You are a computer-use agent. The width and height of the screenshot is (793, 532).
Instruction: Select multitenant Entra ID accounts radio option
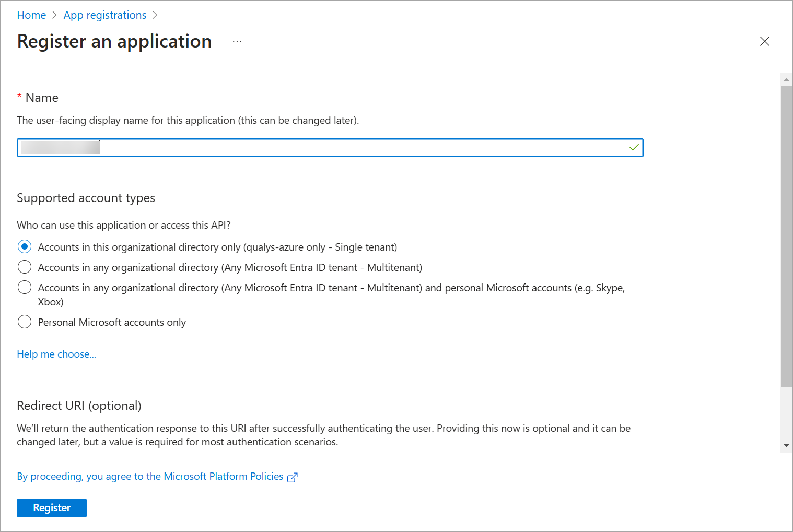click(x=25, y=267)
